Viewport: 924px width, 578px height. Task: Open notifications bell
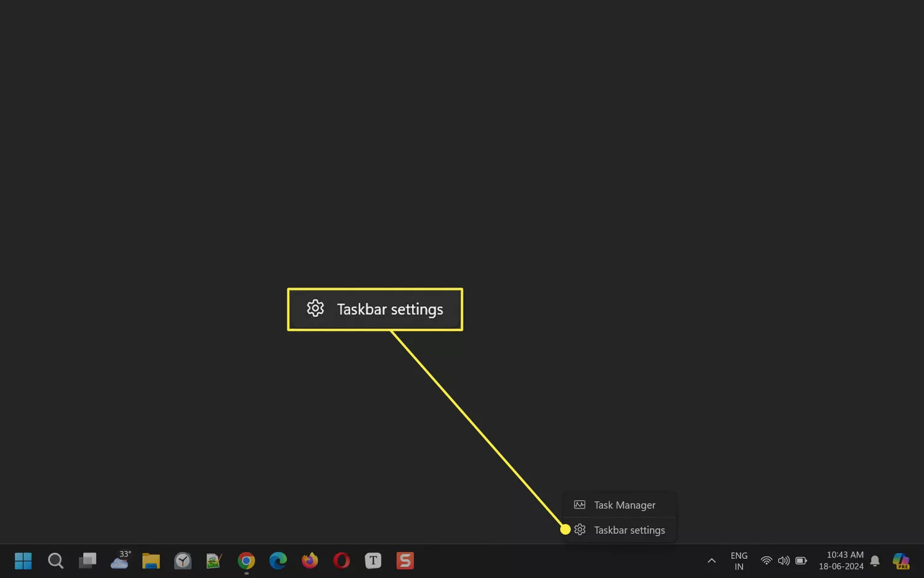coord(875,561)
